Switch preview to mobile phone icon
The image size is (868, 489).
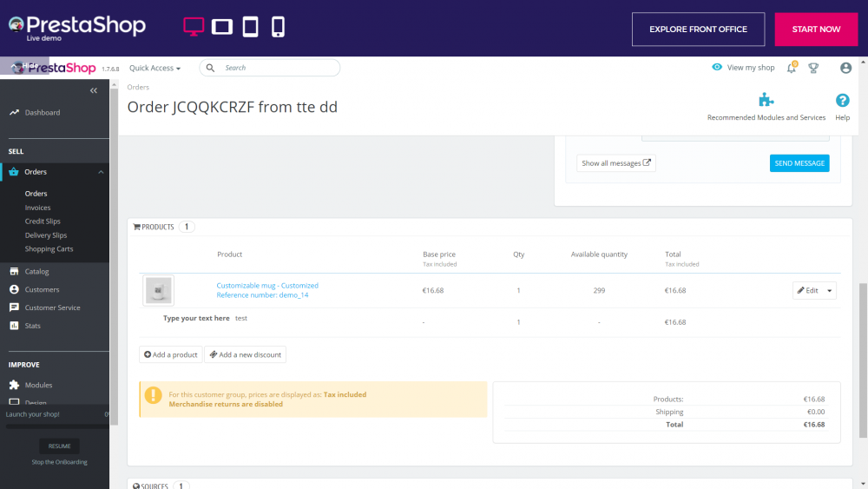279,28
